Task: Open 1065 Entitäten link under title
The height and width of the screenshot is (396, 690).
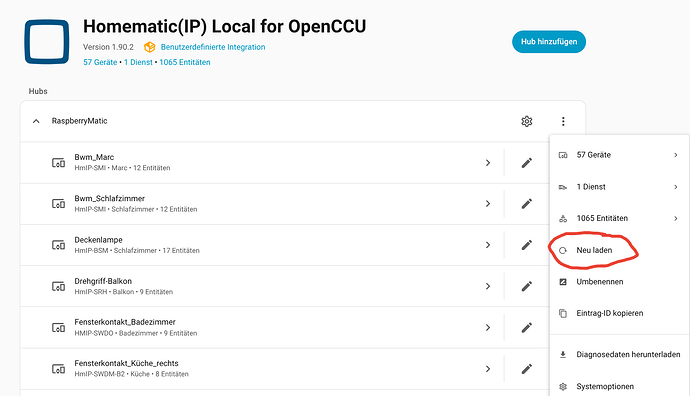Action: tap(185, 62)
